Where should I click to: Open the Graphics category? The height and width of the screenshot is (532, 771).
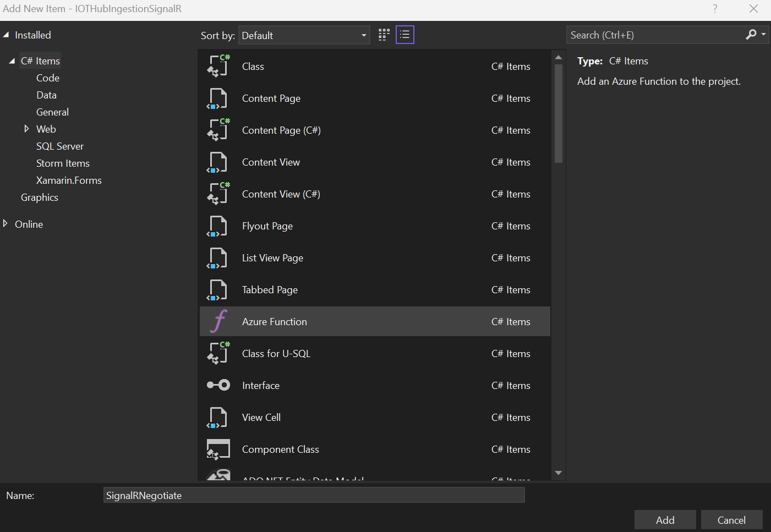coord(40,198)
